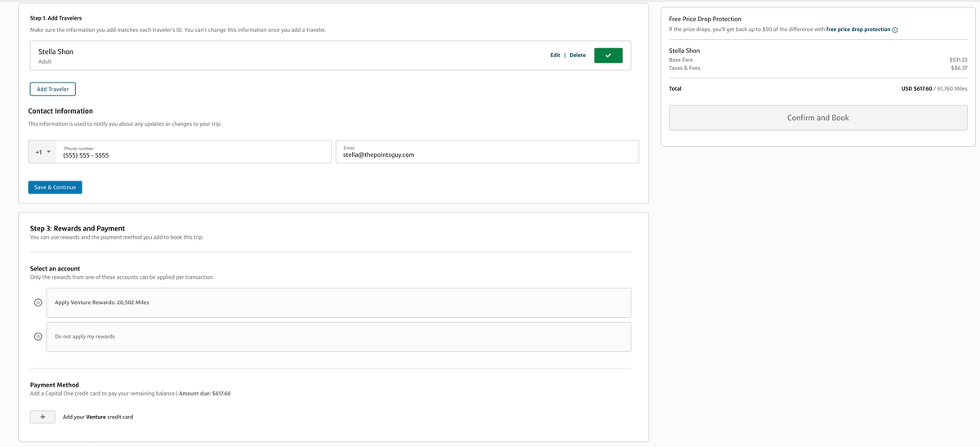Click the Do not apply my rewards option box
The height and width of the screenshot is (447, 980).
click(338, 337)
